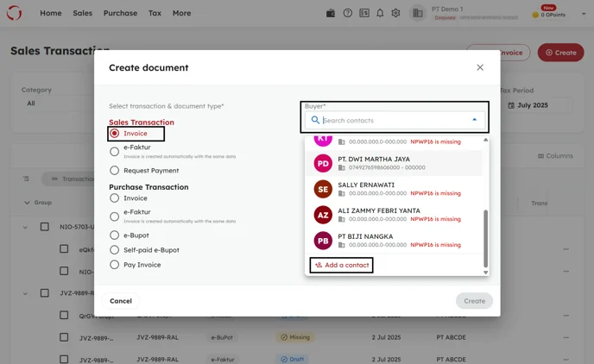Viewport: 594px width, 364px height.
Task: Collapse the Buyer contacts dropdown arrow
Action: pyautogui.click(x=474, y=120)
